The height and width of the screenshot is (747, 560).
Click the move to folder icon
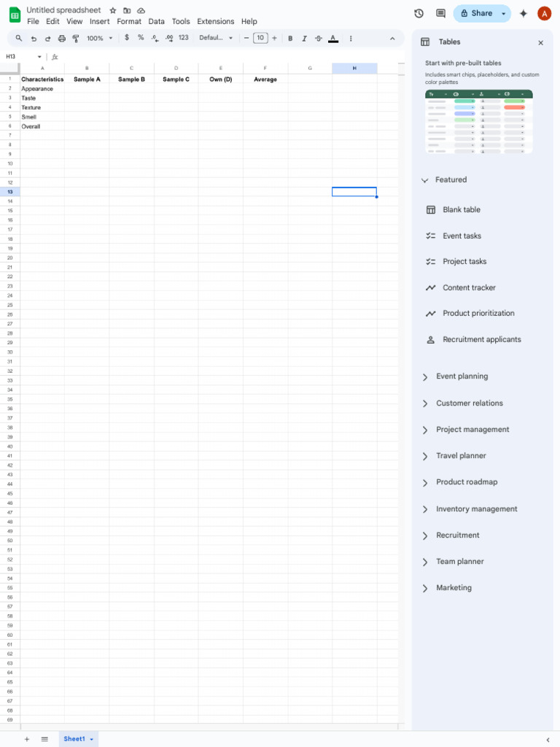(x=127, y=10)
